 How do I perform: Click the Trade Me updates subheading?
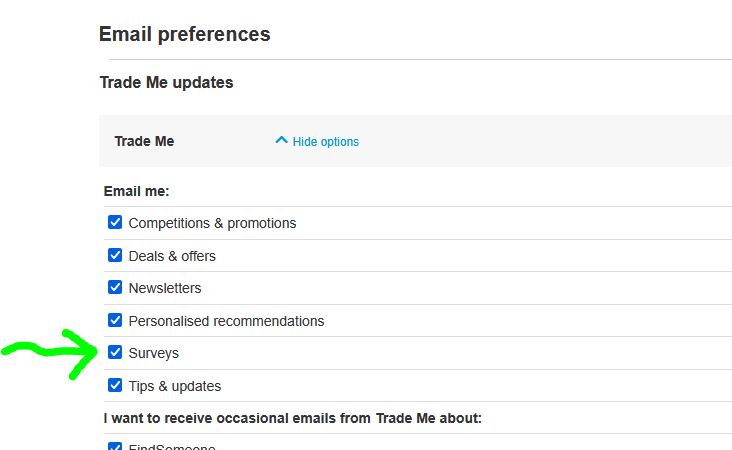pos(166,83)
